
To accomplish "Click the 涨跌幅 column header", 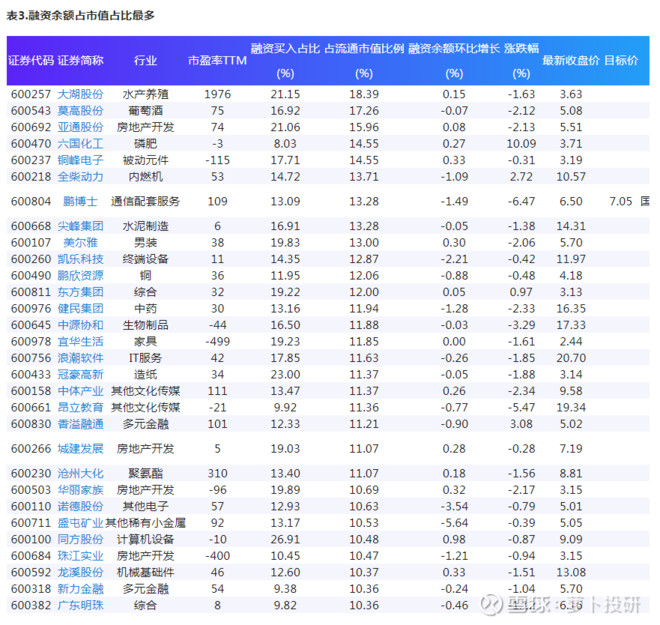I will (x=522, y=61).
